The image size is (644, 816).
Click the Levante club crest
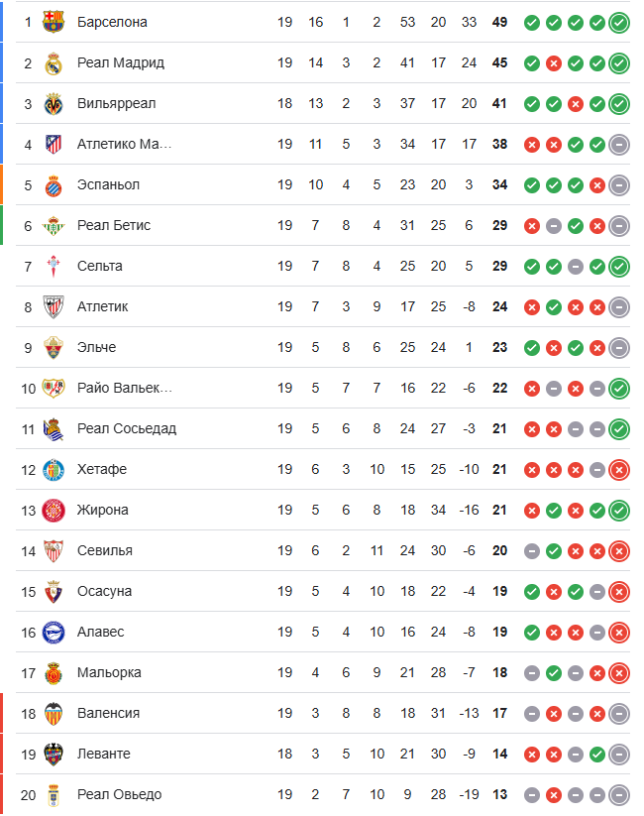[x=54, y=754]
